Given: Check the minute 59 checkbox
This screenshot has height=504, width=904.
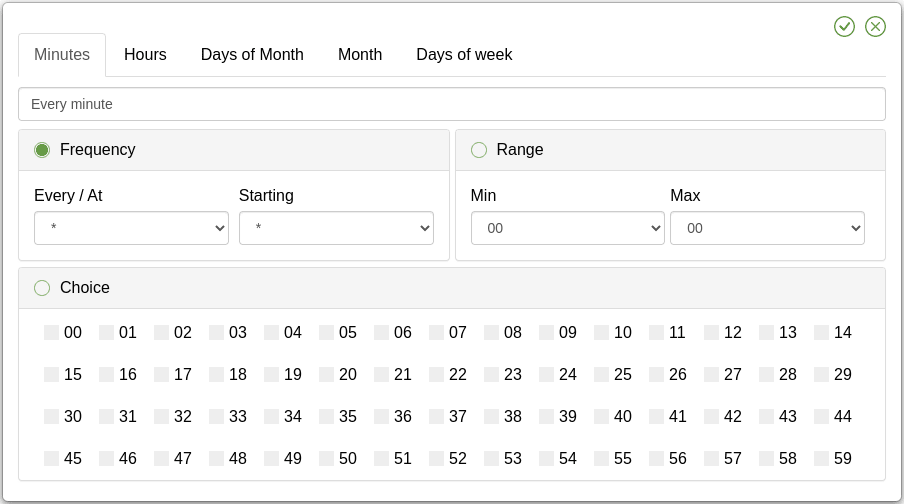Looking at the screenshot, I should tap(822, 459).
